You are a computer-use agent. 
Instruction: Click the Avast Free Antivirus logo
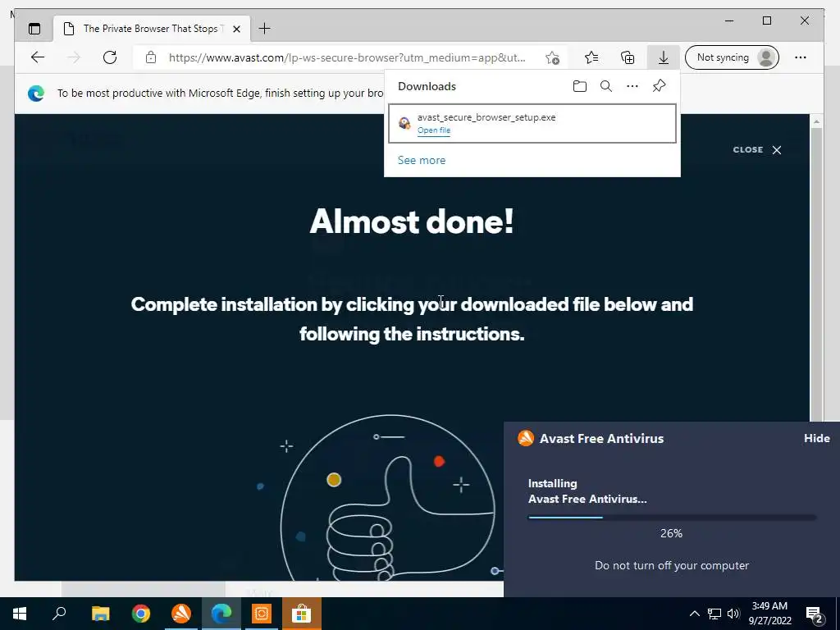526,438
